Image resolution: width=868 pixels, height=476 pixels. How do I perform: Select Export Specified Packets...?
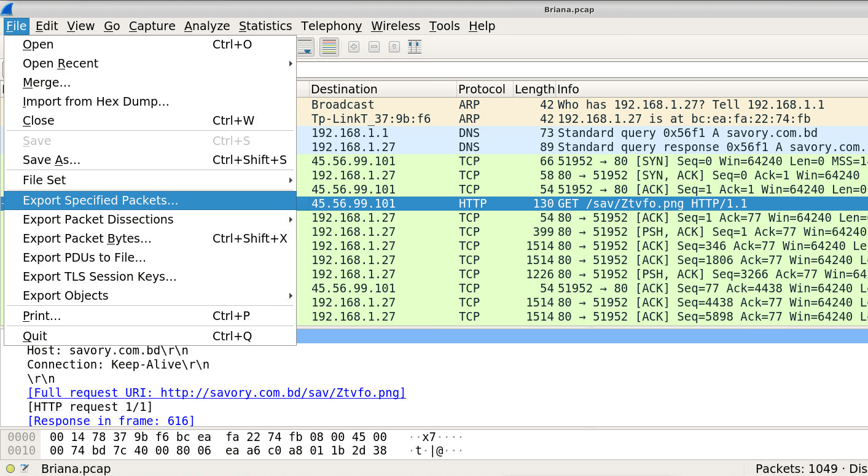coord(150,200)
